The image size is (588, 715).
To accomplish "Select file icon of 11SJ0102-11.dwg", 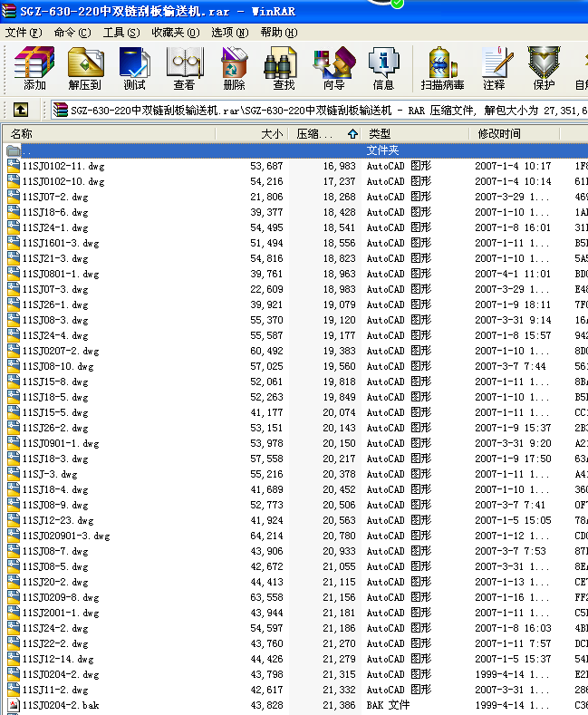I will [x=14, y=166].
